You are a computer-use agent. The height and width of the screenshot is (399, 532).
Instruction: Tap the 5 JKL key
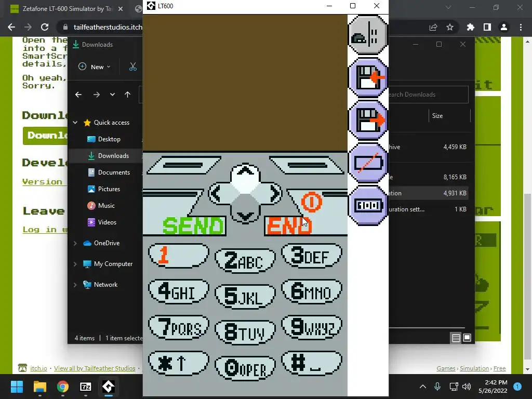(245, 296)
